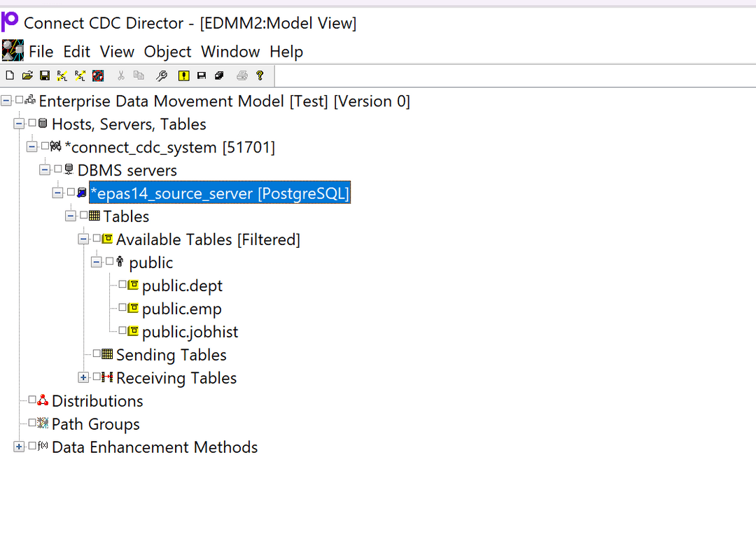
Task: Toggle the checkbox beside Sending Tables
Action: tap(97, 353)
